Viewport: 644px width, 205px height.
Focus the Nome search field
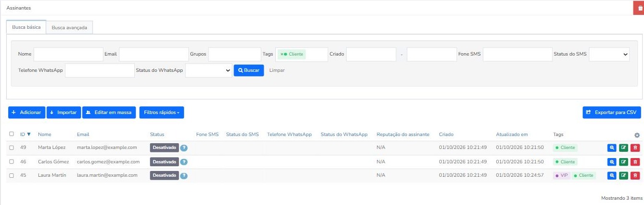pyautogui.click(x=69, y=55)
